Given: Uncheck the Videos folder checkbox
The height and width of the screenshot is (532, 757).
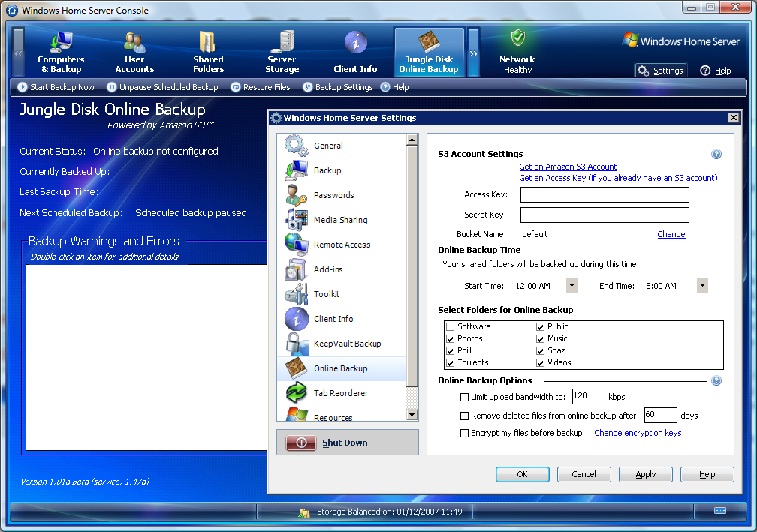Looking at the screenshot, I should pos(540,362).
